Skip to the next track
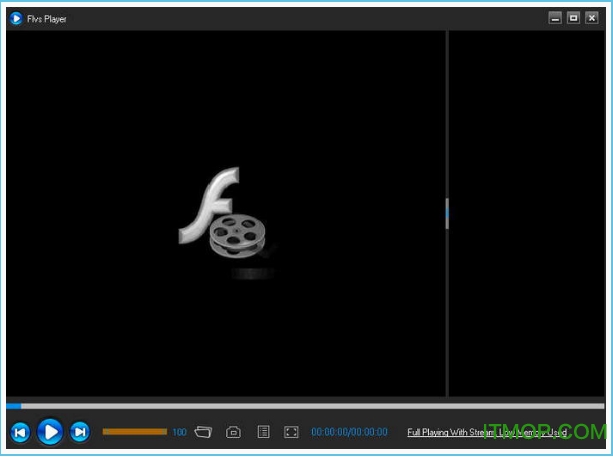 click(x=80, y=432)
